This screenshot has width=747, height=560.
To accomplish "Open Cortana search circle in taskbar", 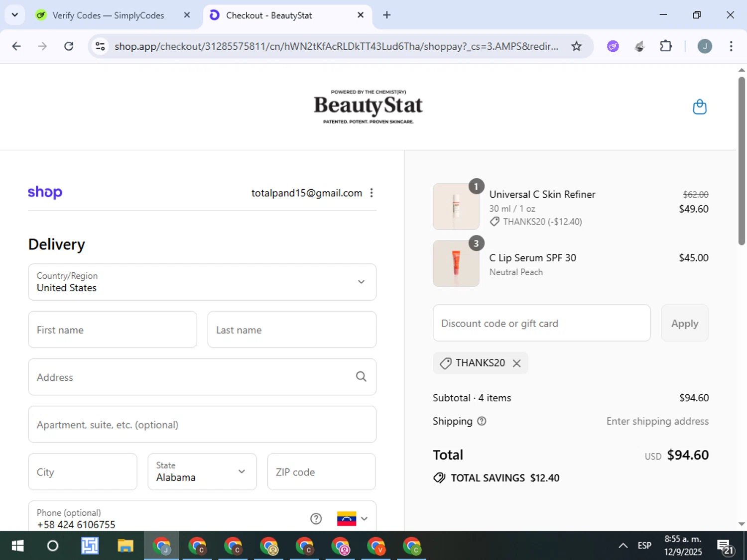I will click(53, 546).
